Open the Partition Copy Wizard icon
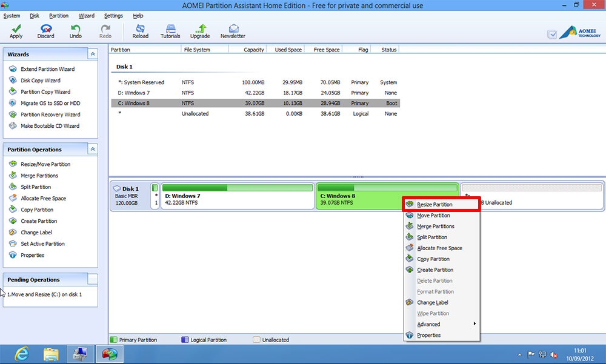 [x=13, y=91]
